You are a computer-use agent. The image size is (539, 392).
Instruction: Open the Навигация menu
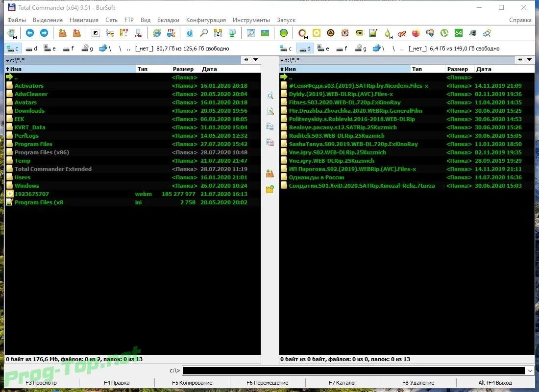[84, 20]
